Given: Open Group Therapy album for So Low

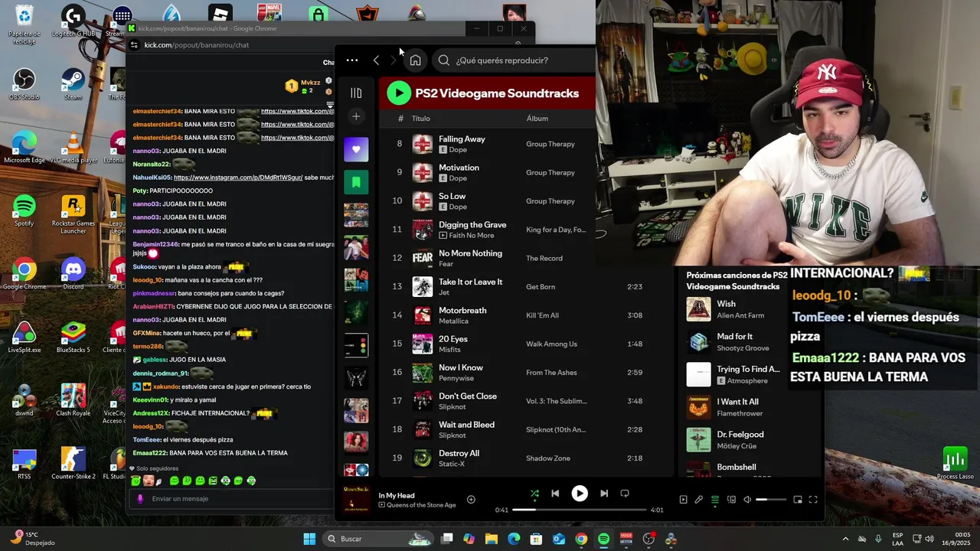Looking at the screenshot, I should (550, 201).
